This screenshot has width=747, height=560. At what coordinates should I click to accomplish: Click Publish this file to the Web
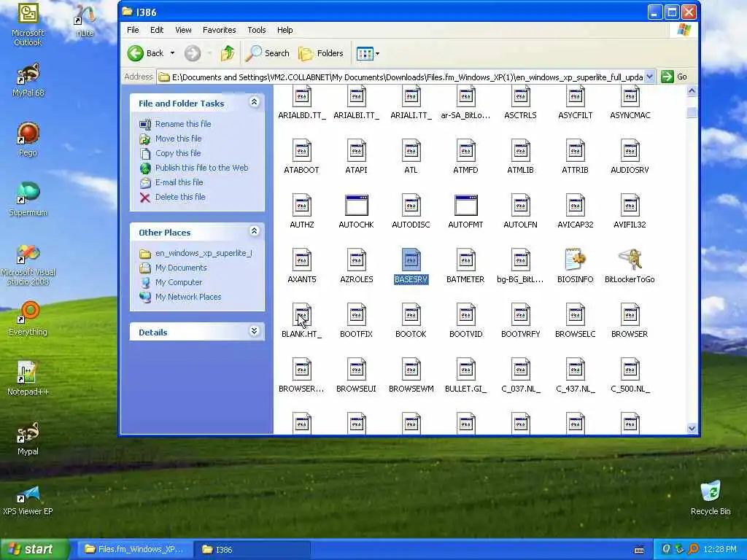(x=201, y=168)
